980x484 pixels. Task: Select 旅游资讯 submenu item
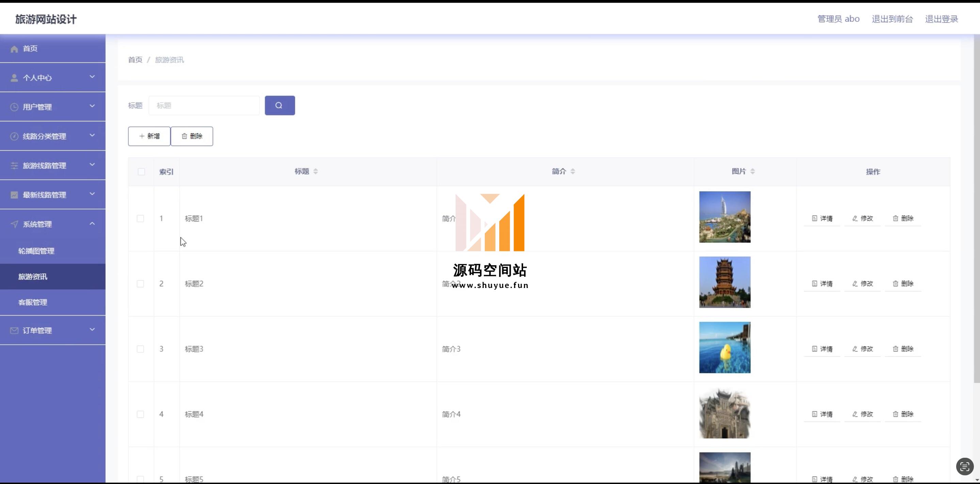coord(52,276)
